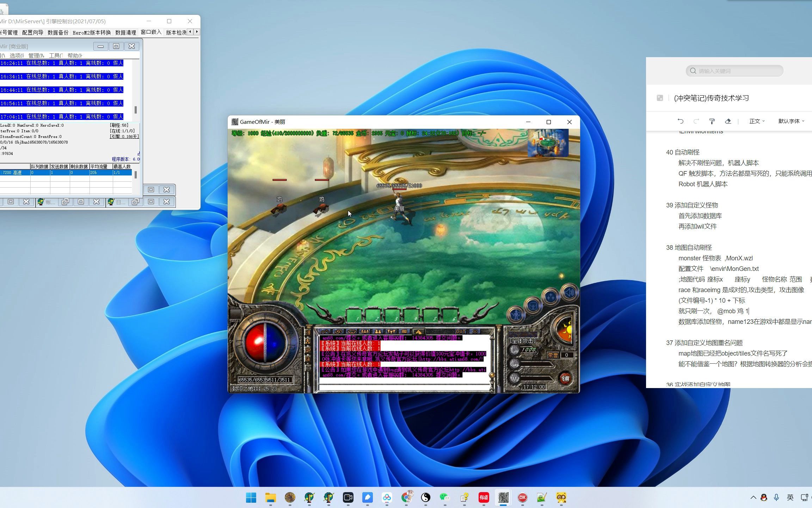Click the guild hierarchy chat toolbar icon

[391, 332]
